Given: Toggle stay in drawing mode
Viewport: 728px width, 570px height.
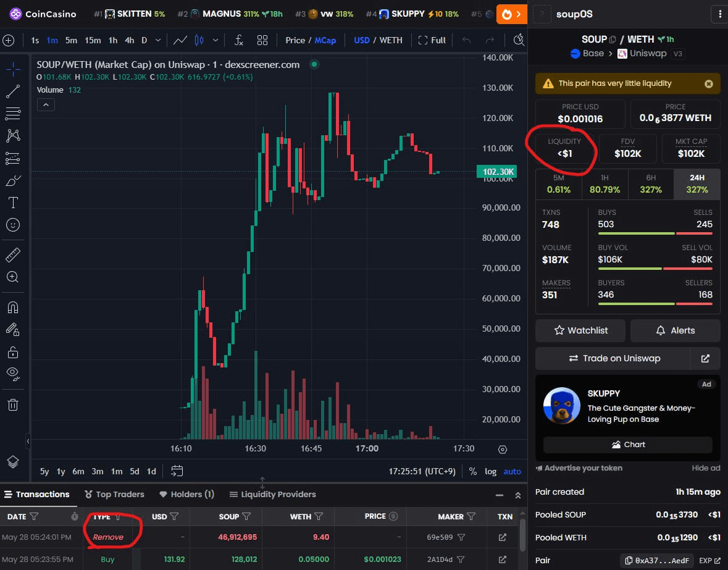Looking at the screenshot, I should tap(13, 330).
